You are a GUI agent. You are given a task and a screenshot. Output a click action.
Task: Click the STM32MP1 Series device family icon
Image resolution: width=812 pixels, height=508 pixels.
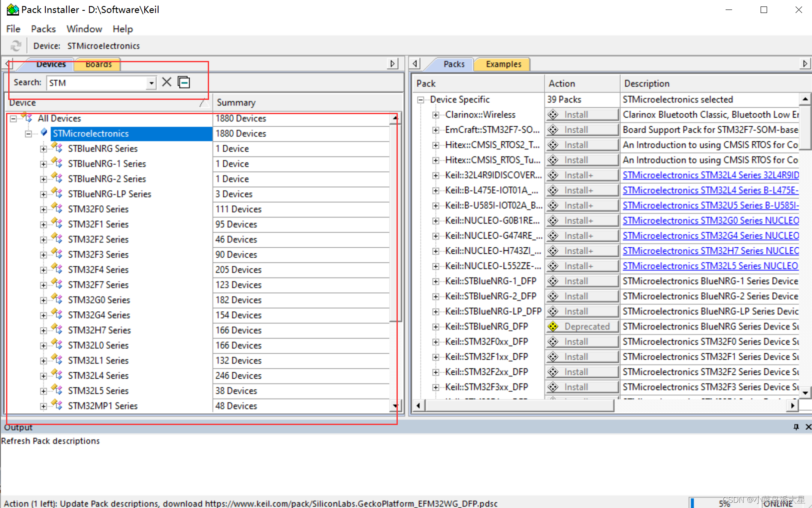(57, 406)
